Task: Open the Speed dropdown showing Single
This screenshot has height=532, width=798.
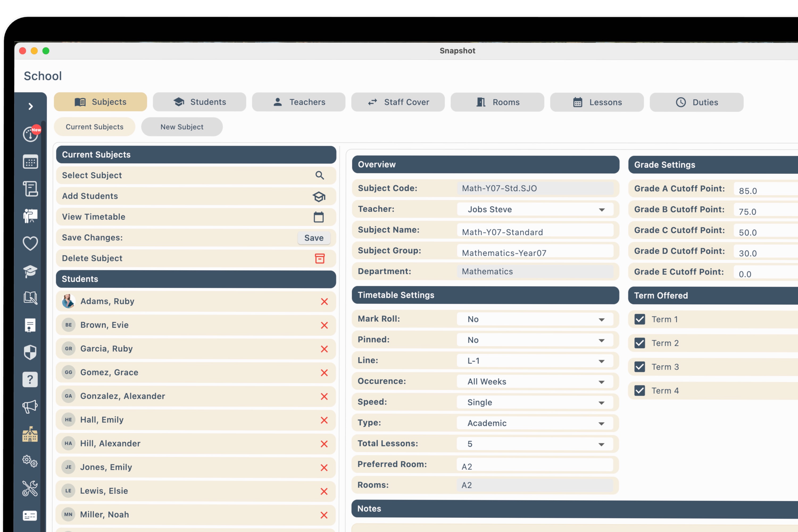Action: [535, 402]
